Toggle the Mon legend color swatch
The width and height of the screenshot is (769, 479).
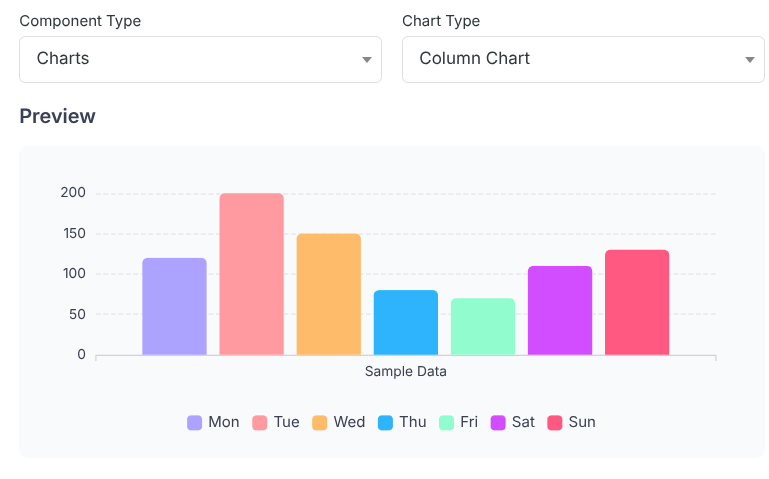(195, 423)
